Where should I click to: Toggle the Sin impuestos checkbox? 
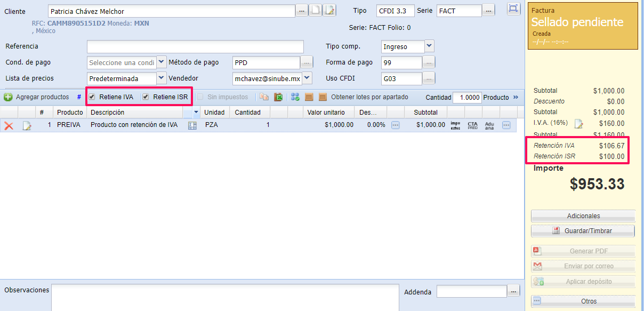tap(200, 97)
